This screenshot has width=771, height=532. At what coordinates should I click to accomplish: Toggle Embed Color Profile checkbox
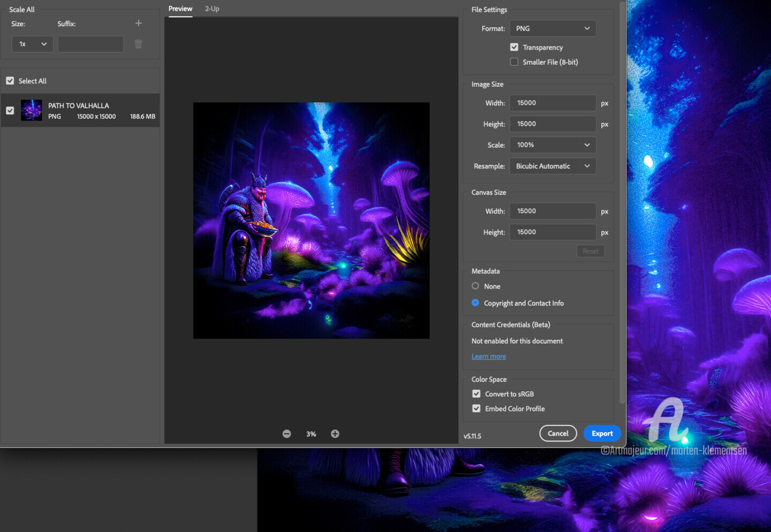477,408
